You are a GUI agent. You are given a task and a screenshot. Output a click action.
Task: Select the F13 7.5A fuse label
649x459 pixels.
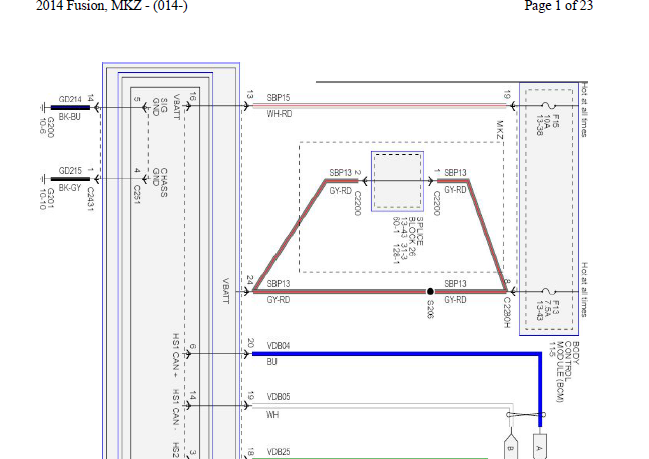(x=548, y=310)
